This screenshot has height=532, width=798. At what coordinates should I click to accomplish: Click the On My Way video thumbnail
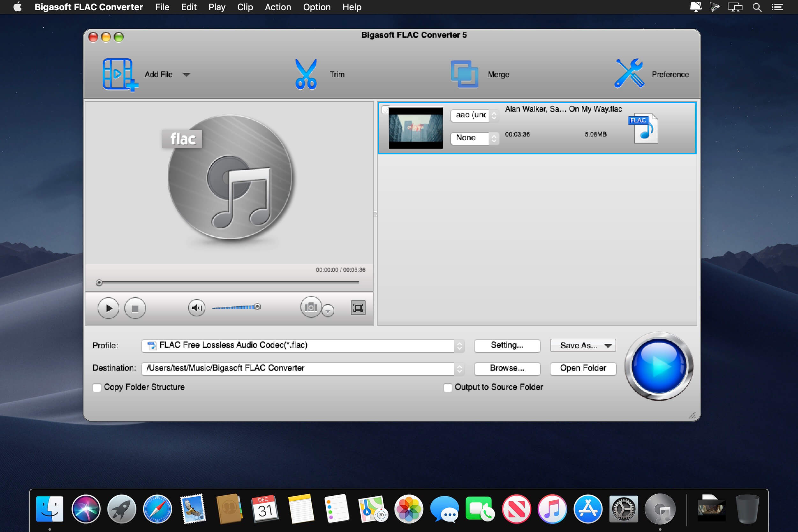click(x=416, y=128)
